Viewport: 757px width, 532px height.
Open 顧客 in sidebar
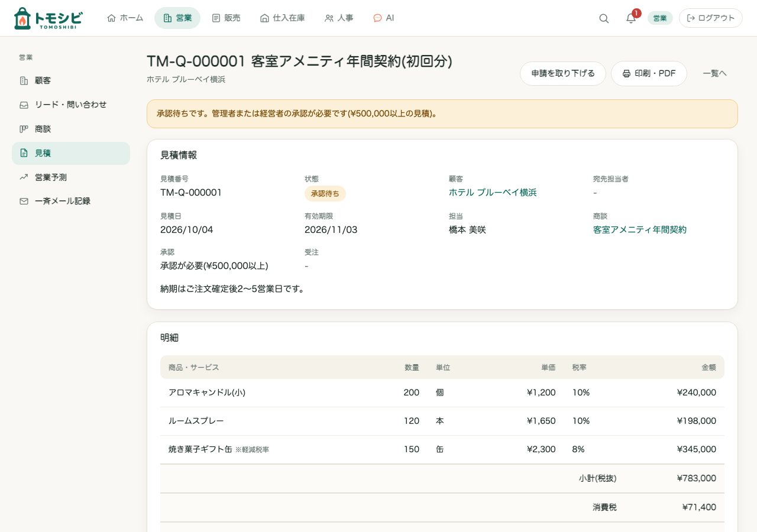pyautogui.click(x=71, y=80)
